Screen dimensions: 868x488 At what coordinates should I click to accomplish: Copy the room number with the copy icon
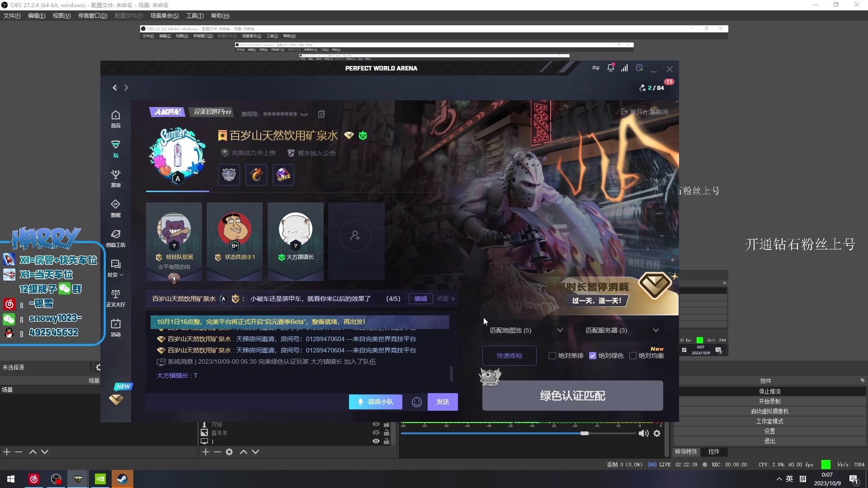coord(321,114)
